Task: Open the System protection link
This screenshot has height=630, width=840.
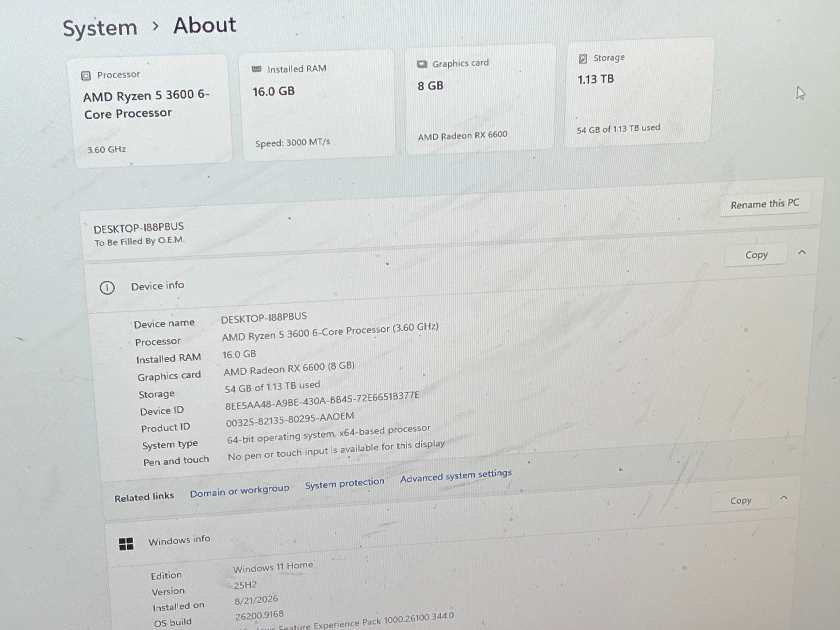Action: (345, 483)
